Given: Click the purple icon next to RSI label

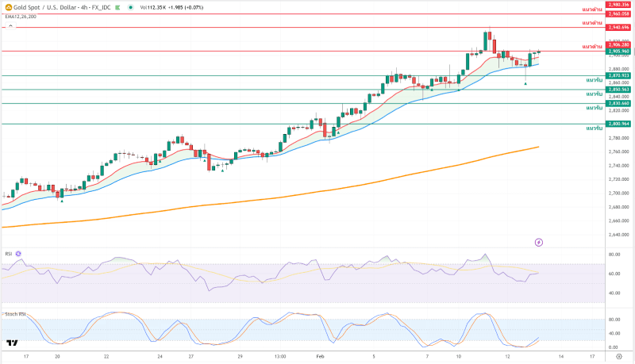Looking at the screenshot, I should pos(18,254).
